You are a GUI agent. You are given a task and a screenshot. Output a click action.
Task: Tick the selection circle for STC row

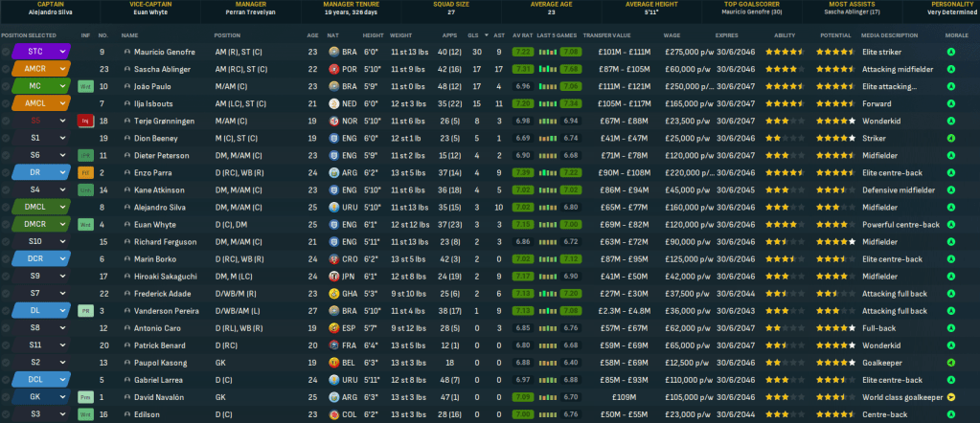pyautogui.click(x=6, y=52)
